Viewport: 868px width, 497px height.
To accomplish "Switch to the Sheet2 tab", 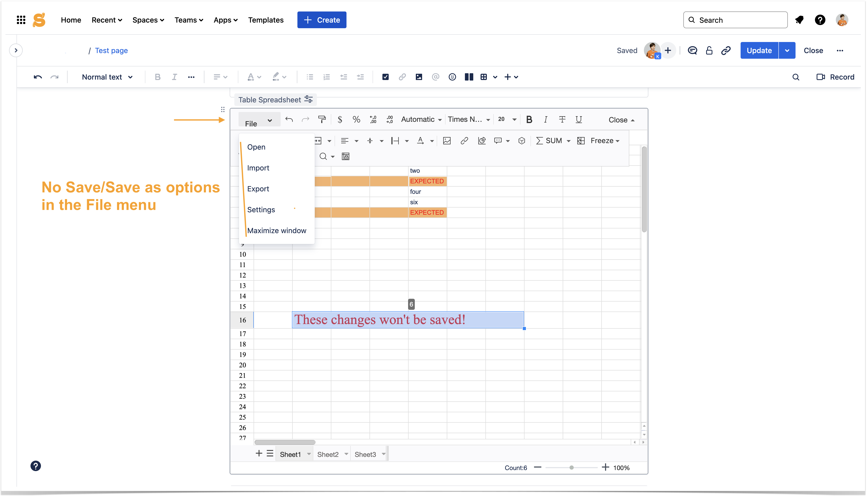I will coord(327,454).
